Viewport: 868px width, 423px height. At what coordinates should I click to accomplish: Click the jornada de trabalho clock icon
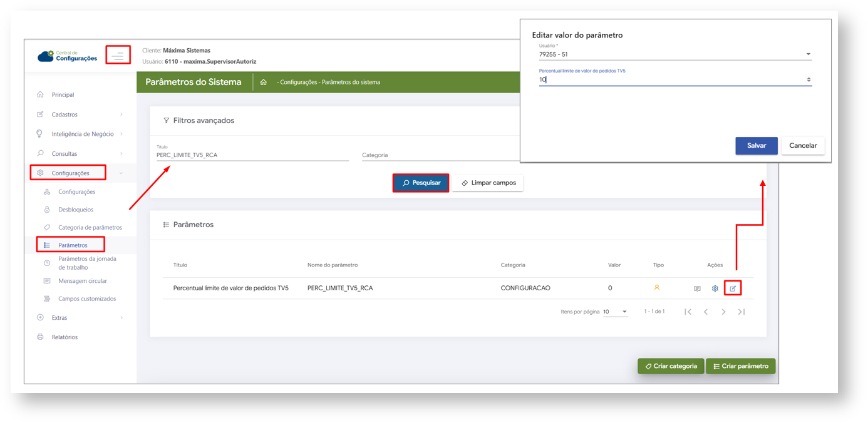[x=47, y=263]
